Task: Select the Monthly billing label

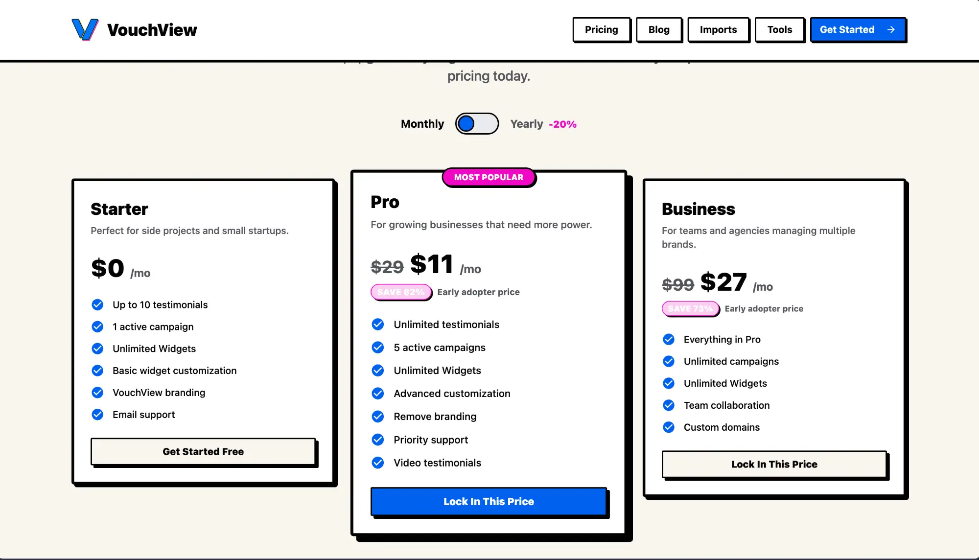Action: click(x=422, y=124)
